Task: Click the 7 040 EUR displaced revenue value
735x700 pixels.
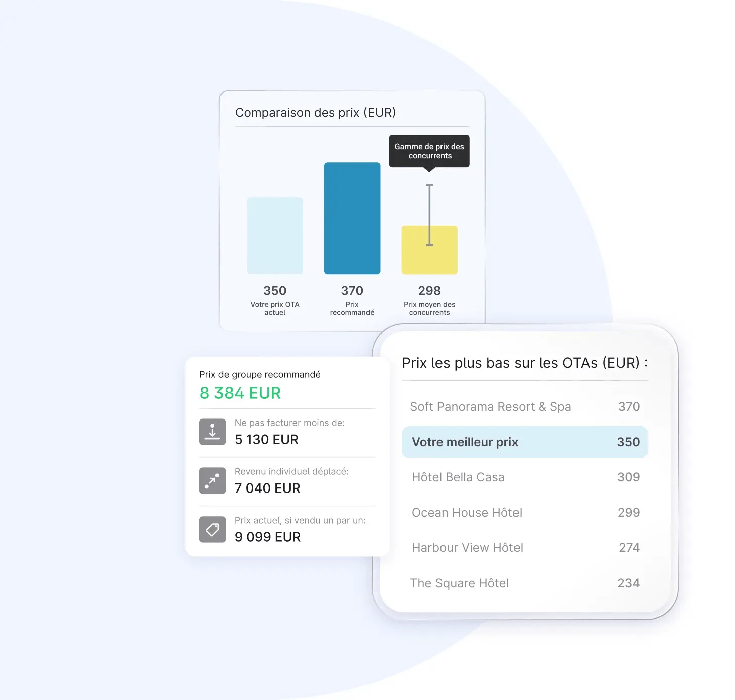Action: pyautogui.click(x=267, y=488)
